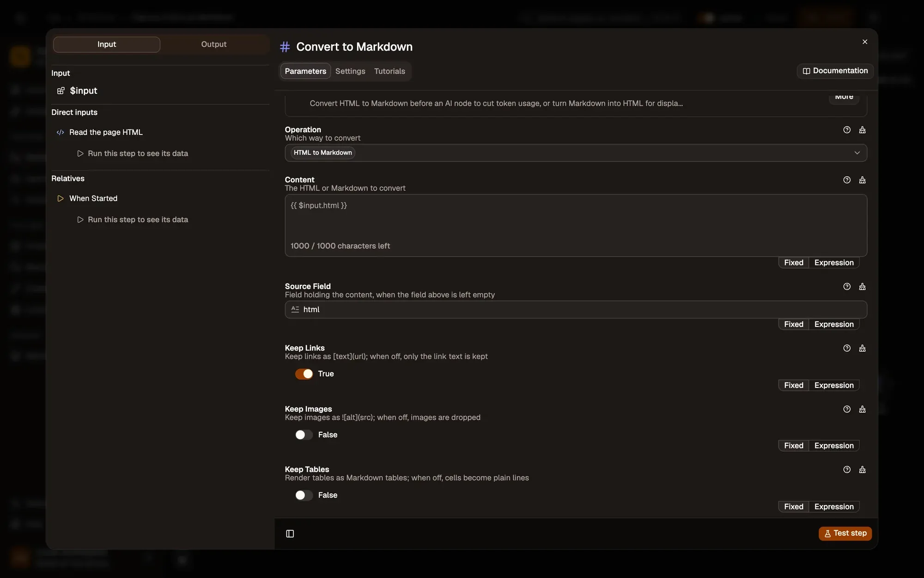The width and height of the screenshot is (924, 578).
Task: Click the robot icon beside Content
Action: [862, 180]
